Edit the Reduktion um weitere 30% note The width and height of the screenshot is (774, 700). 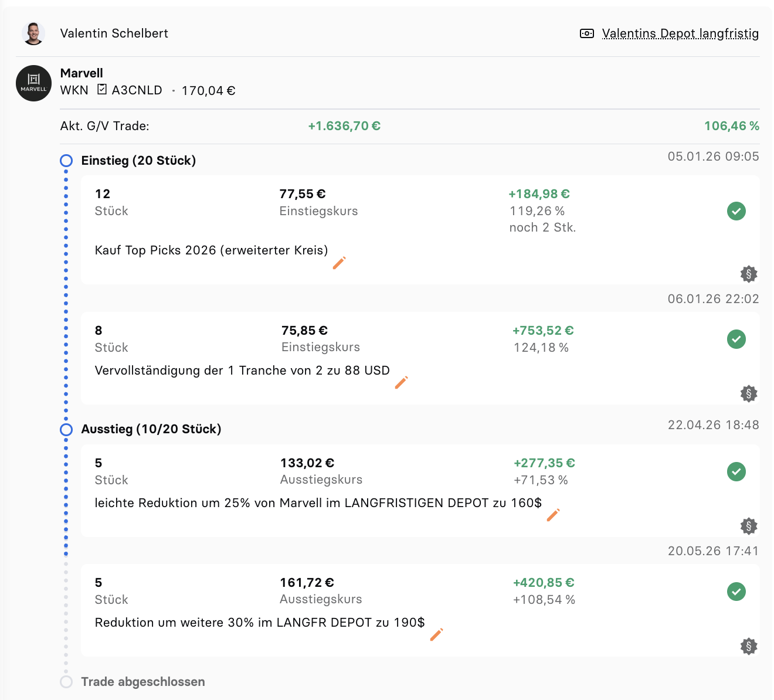point(436,634)
